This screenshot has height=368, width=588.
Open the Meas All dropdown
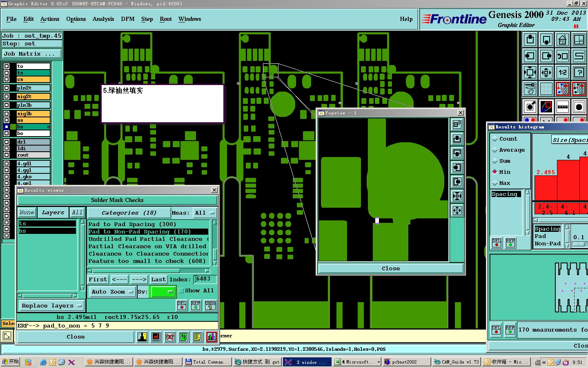click(205, 213)
